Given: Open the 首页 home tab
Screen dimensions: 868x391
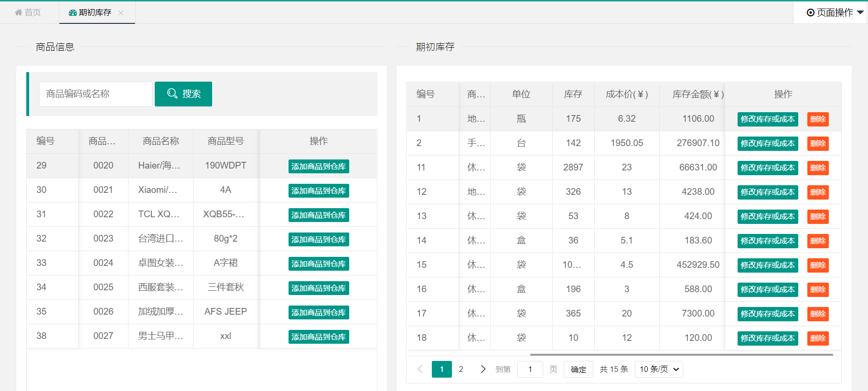Looking at the screenshot, I should point(28,12).
